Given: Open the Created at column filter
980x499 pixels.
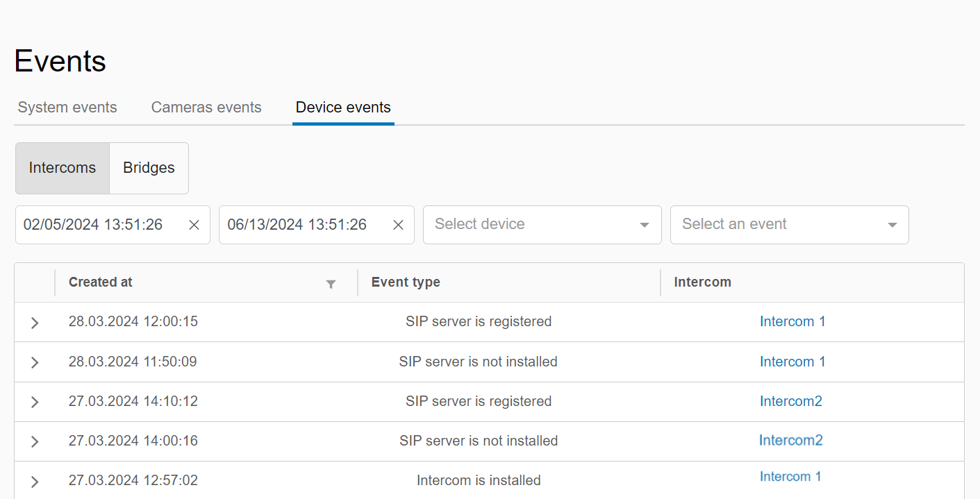Looking at the screenshot, I should [331, 284].
